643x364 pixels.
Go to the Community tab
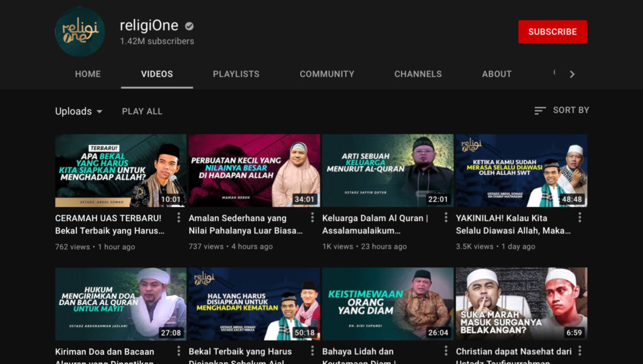[x=327, y=74]
